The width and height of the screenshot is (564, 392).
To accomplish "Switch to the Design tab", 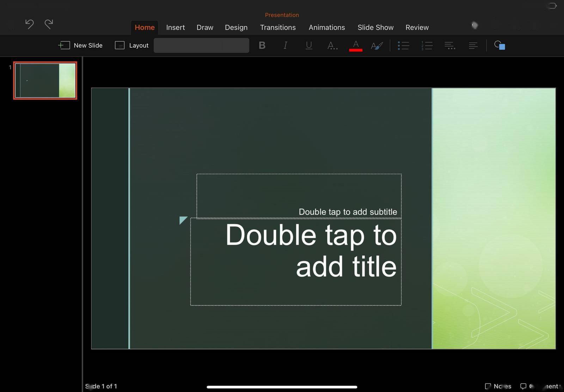I will tap(236, 27).
